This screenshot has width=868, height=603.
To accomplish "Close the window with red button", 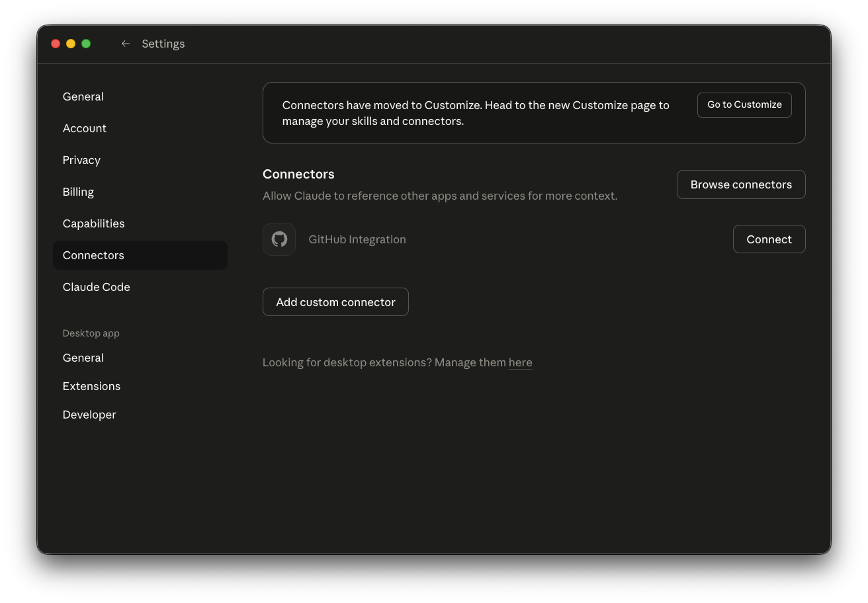I will coord(56,44).
